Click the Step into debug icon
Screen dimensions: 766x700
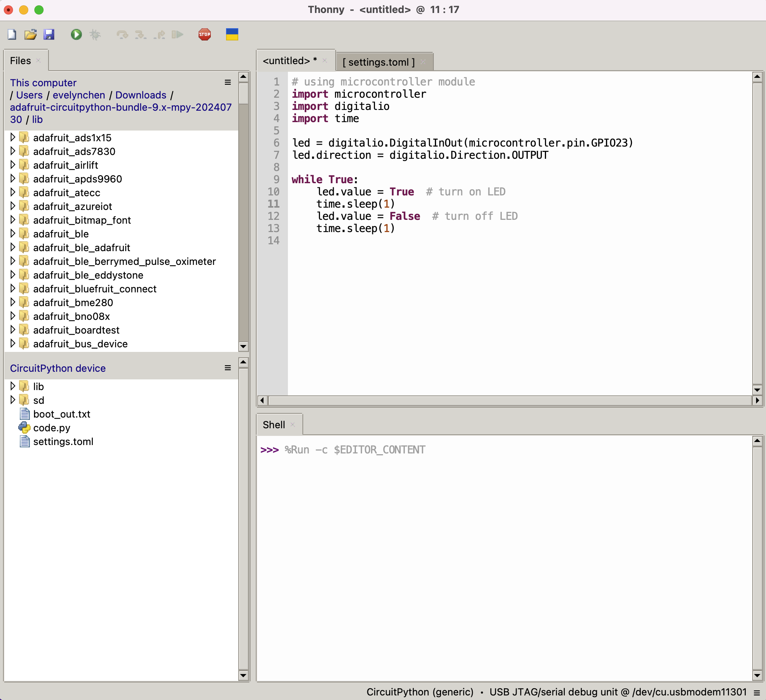[x=141, y=35]
